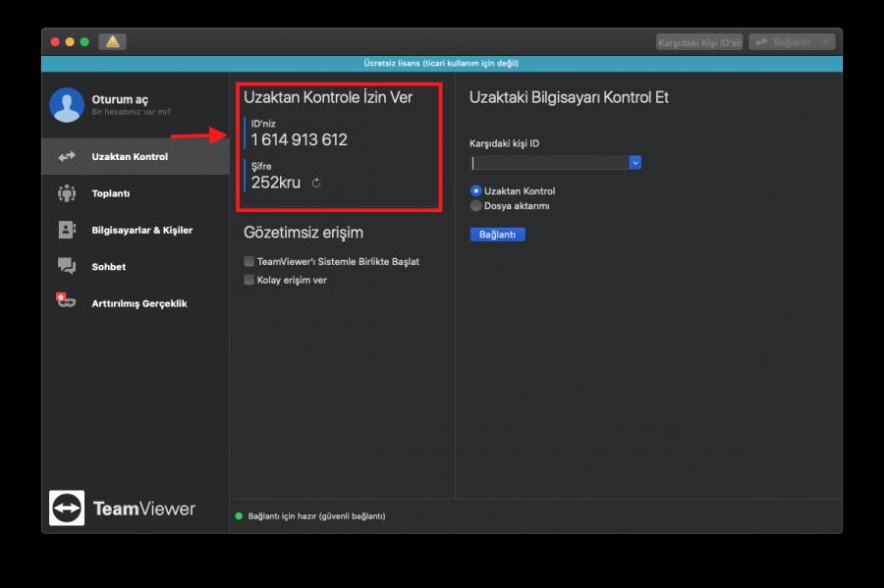Click the title bar partner ID field
884x588 pixels.
click(x=699, y=42)
